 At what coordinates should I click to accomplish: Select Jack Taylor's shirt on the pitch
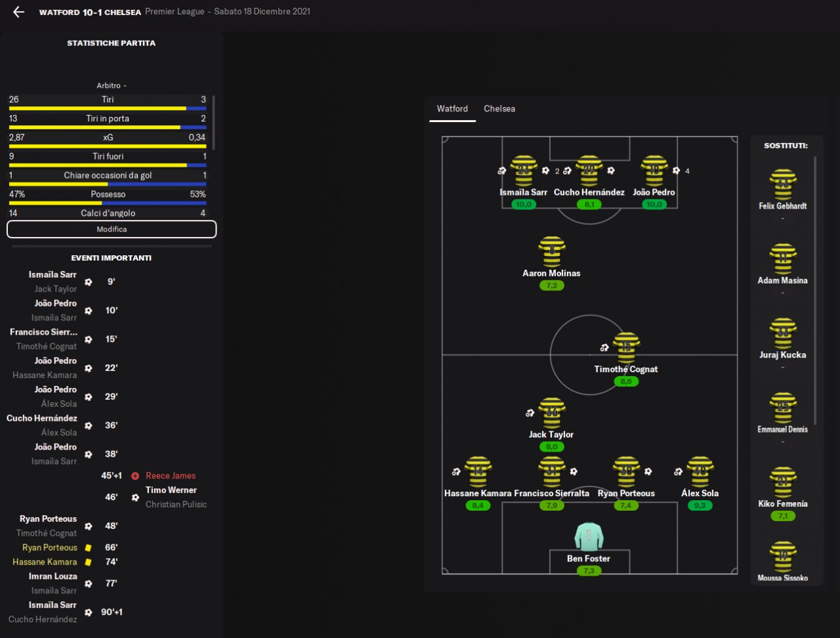coord(552,413)
